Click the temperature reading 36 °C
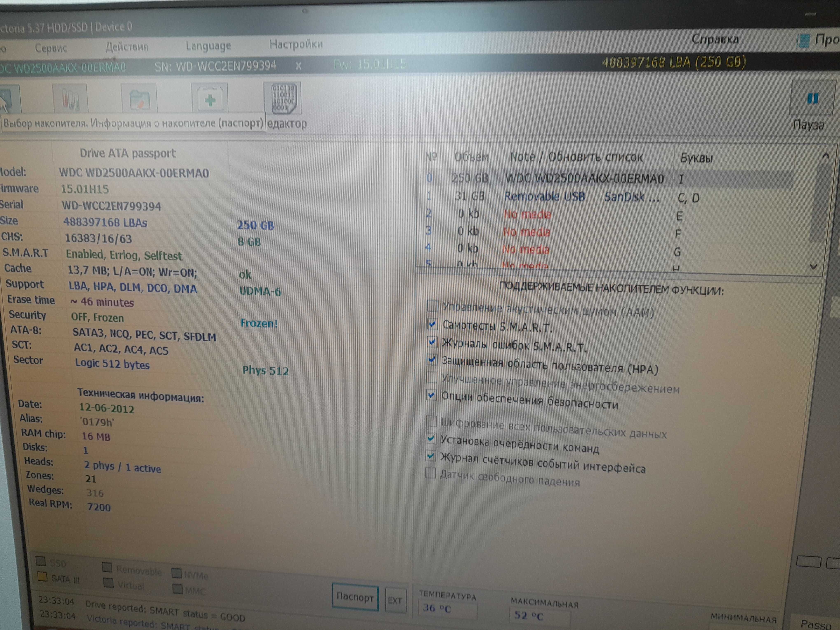 [x=437, y=608]
